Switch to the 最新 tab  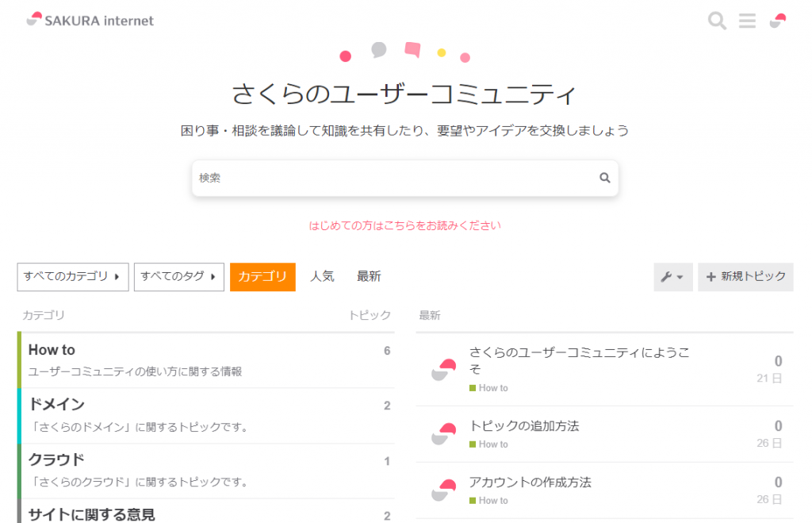click(369, 277)
